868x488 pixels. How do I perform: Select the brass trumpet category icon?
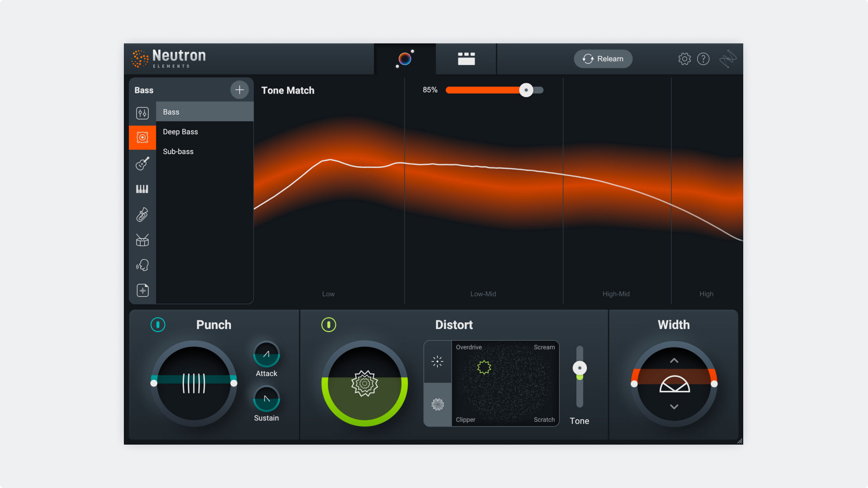click(x=142, y=215)
